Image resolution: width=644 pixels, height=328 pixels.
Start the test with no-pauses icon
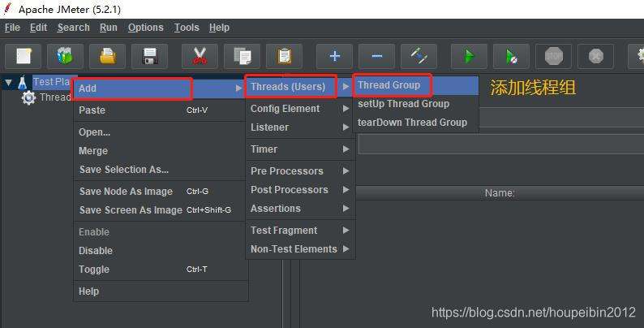tap(511, 56)
